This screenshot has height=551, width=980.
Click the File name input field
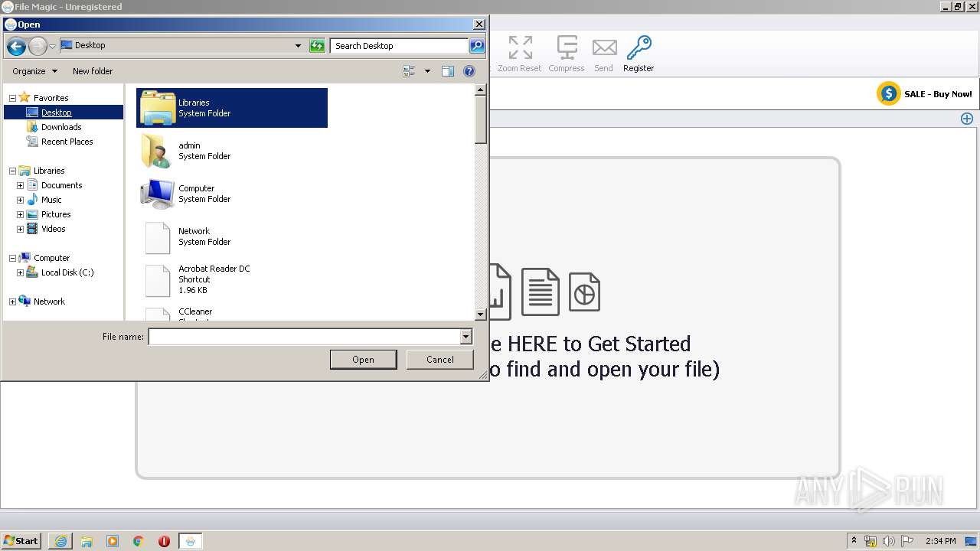tap(304, 337)
